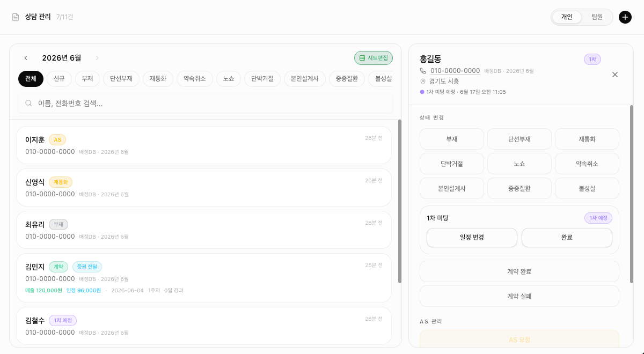Set status to 재통화 in detail panel

pos(587,139)
